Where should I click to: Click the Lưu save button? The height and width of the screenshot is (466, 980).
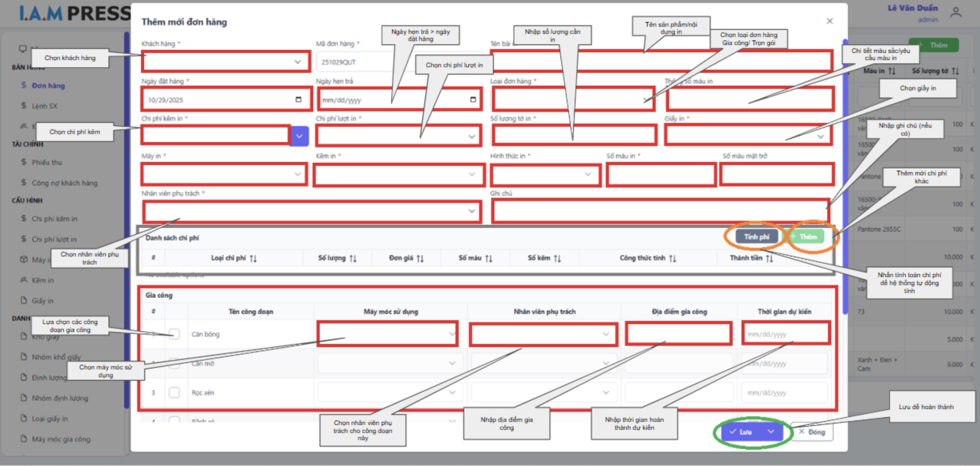pyautogui.click(x=743, y=432)
